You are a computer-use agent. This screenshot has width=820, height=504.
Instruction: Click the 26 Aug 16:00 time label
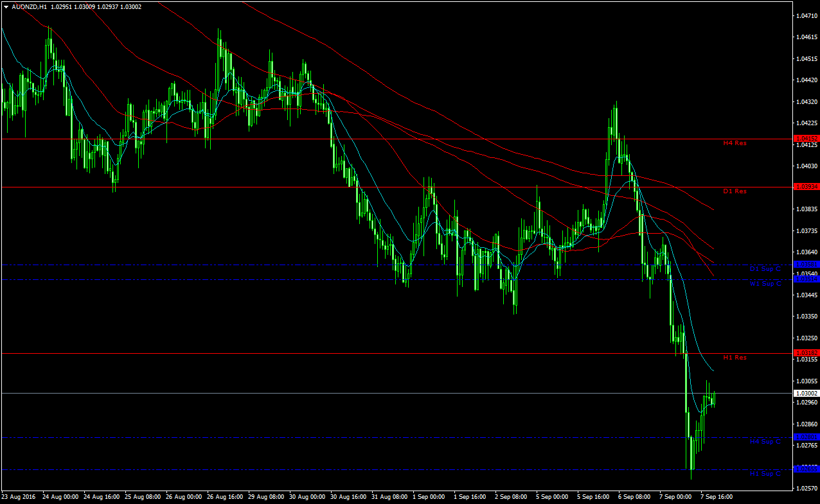pos(225,497)
